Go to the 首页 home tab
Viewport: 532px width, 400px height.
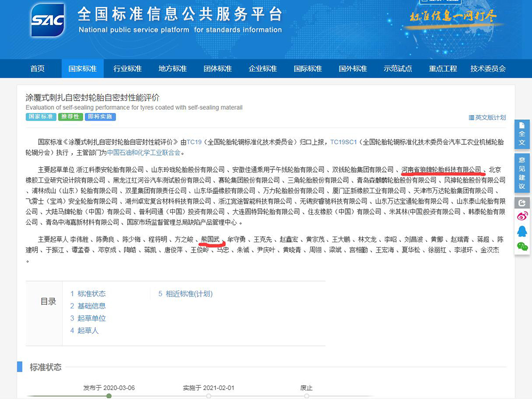[x=37, y=69]
